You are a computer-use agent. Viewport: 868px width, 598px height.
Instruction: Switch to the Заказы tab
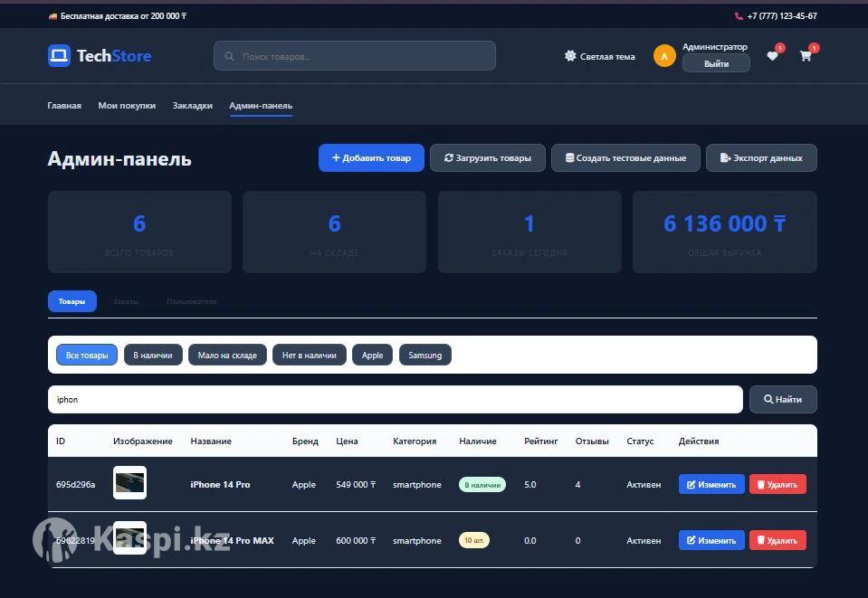click(x=126, y=301)
